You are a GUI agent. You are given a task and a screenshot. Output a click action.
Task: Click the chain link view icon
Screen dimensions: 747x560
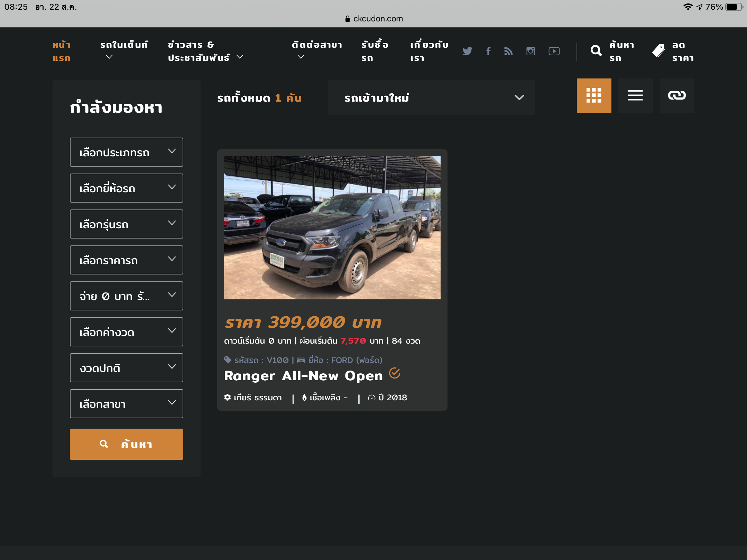tap(677, 95)
